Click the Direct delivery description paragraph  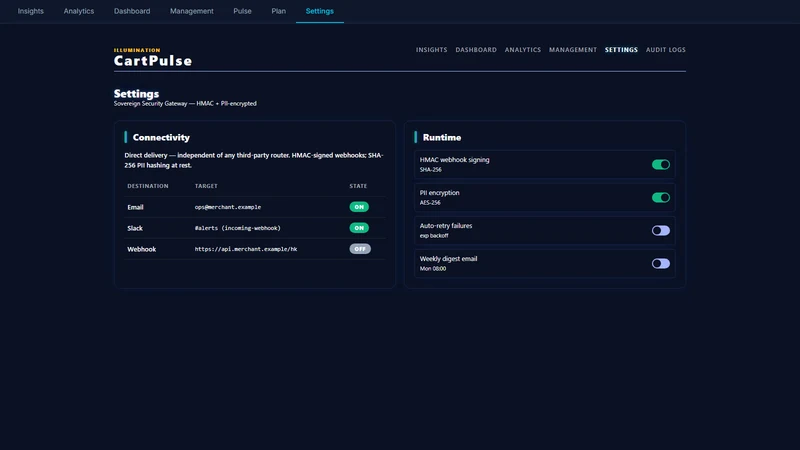pyautogui.click(x=254, y=160)
